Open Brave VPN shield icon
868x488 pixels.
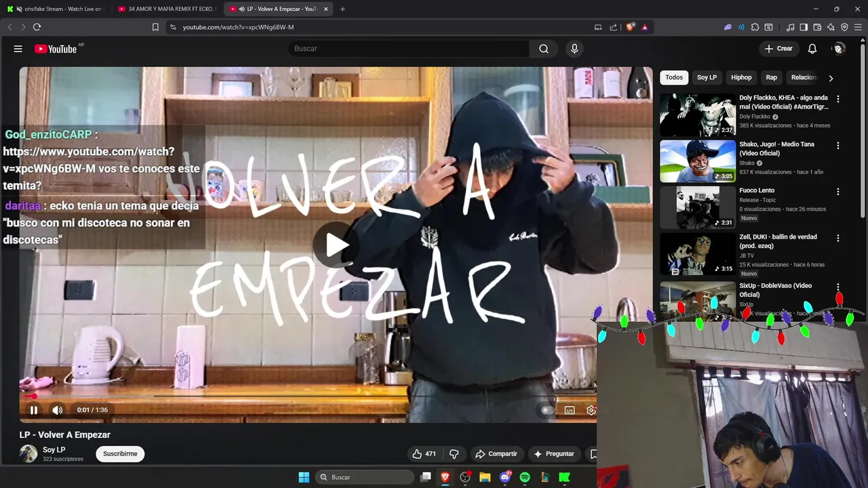tap(844, 27)
